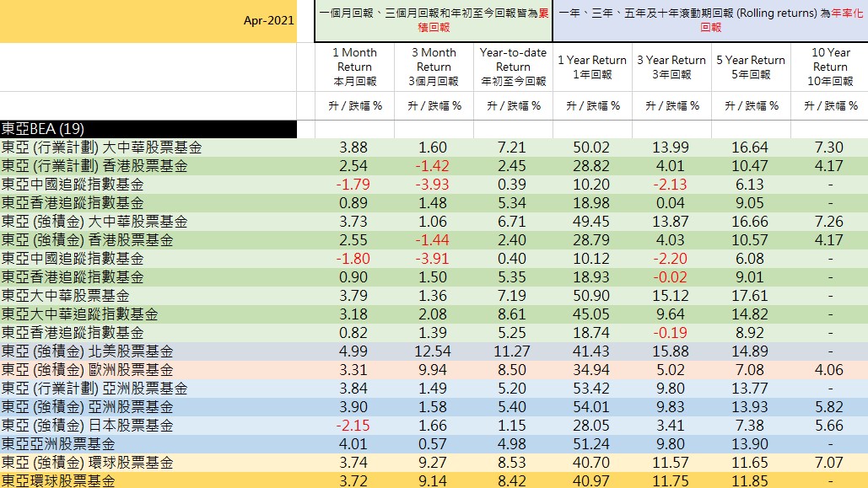Click the 0.04 three-year return cell
This screenshot has width=868, height=488.
point(671,203)
